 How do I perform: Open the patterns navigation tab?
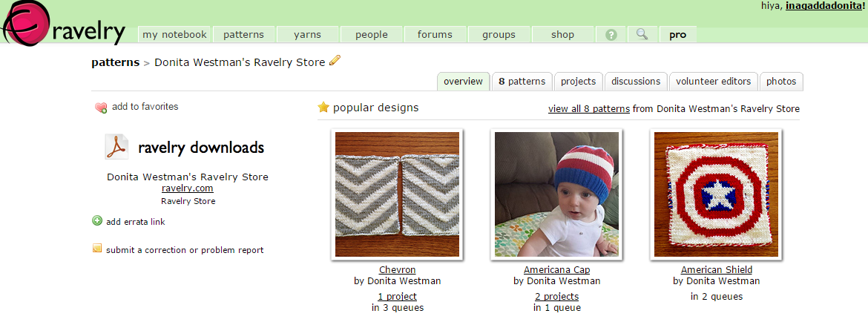click(243, 35)
